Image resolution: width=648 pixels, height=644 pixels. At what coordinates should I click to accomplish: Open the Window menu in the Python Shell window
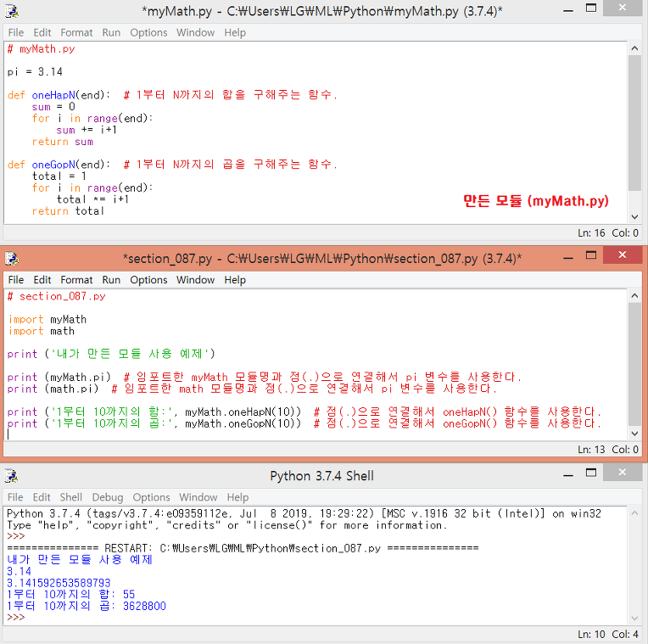pos(198,497)
